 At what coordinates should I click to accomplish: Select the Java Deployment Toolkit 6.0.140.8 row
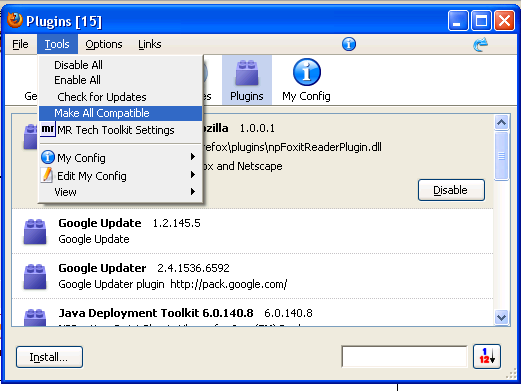click(x=252, y=313)
